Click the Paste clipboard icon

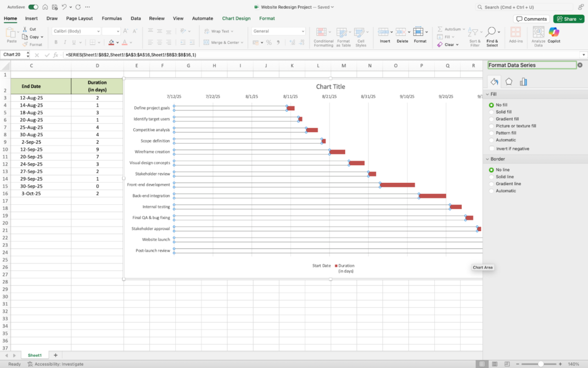click(11, 34)
